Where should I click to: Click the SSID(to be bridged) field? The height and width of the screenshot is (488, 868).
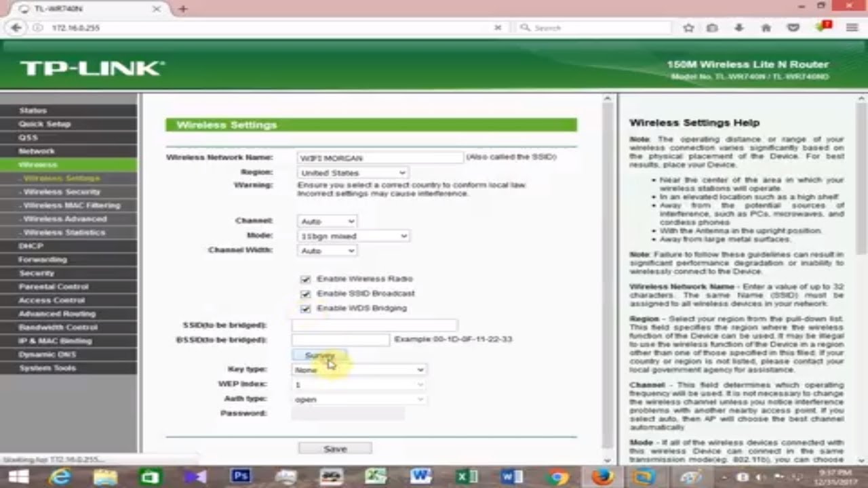coord(374,325)
